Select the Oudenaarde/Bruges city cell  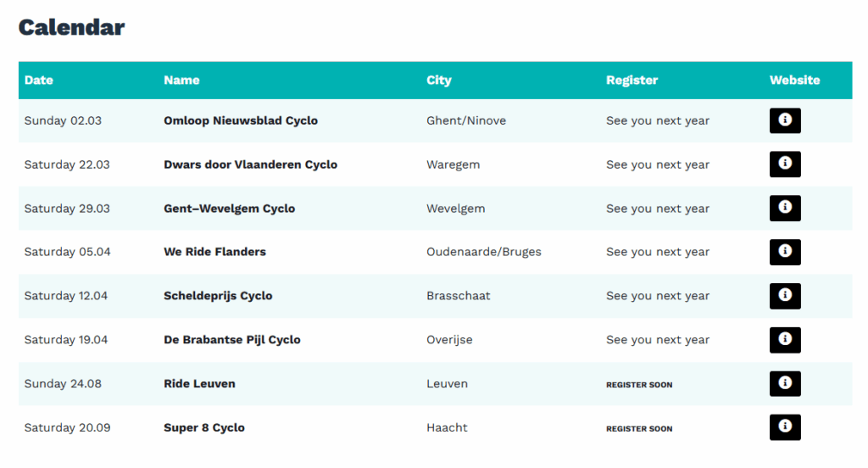coord(484,252)
